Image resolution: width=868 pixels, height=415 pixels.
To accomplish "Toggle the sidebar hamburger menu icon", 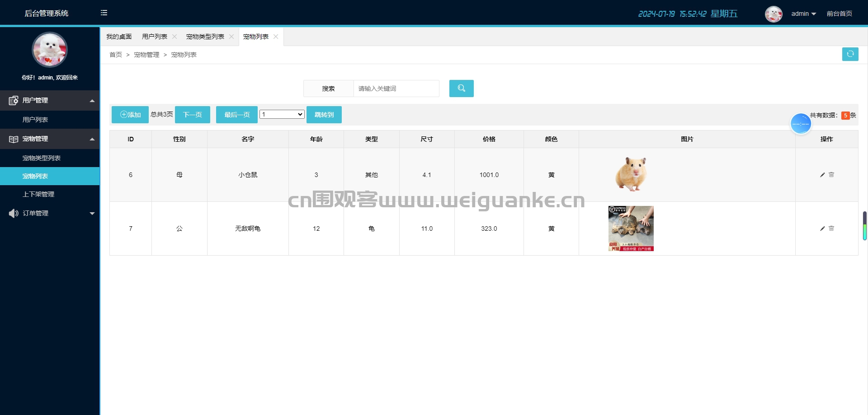I will pos(104,13).
